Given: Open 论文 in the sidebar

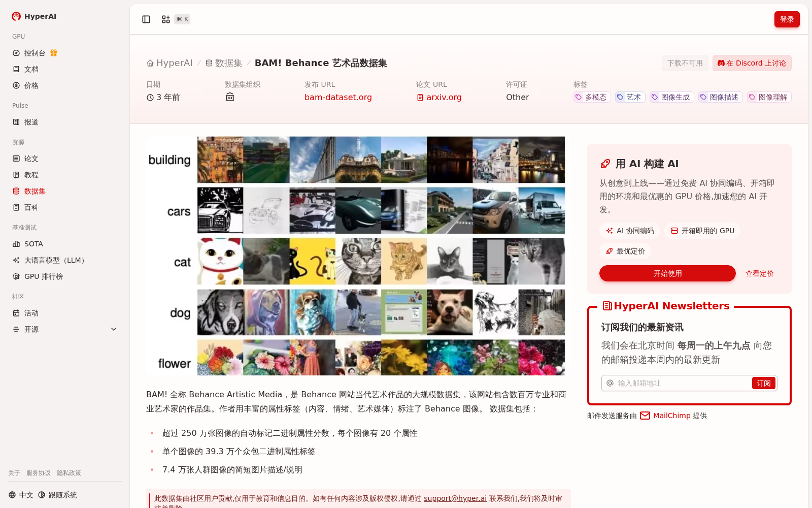Looking at the screenshot, I should point(65,158).
